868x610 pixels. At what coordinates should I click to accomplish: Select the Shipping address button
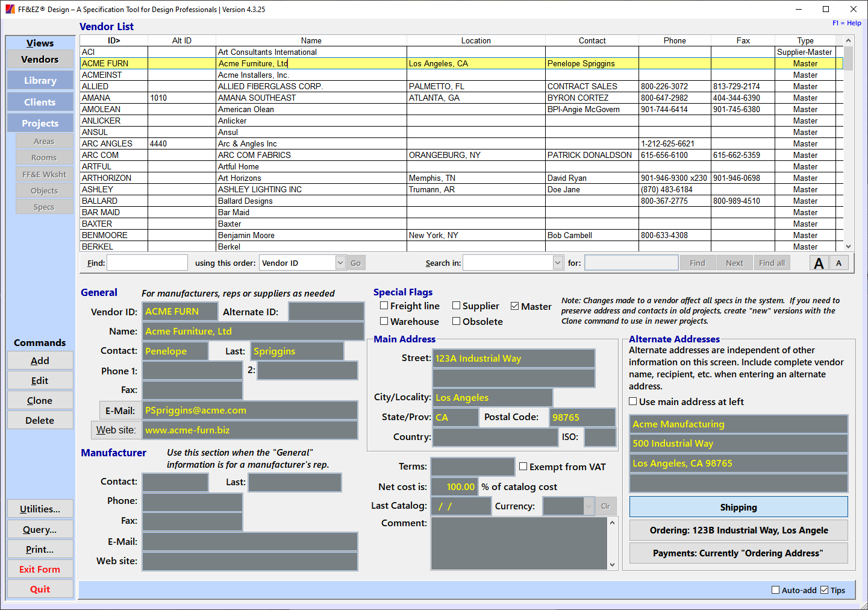[738, 507]
